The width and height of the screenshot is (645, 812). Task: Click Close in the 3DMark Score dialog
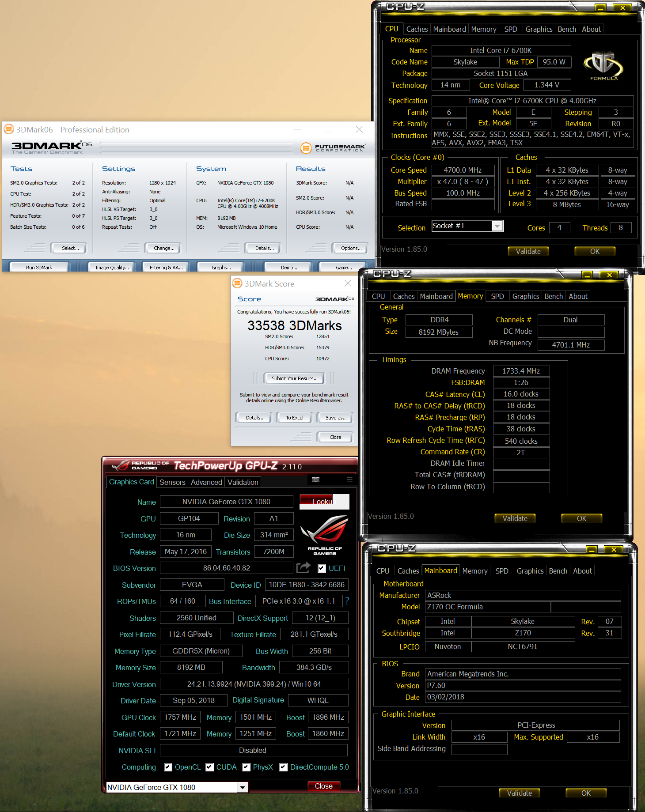pyautogui.click(x=335, y=437)
